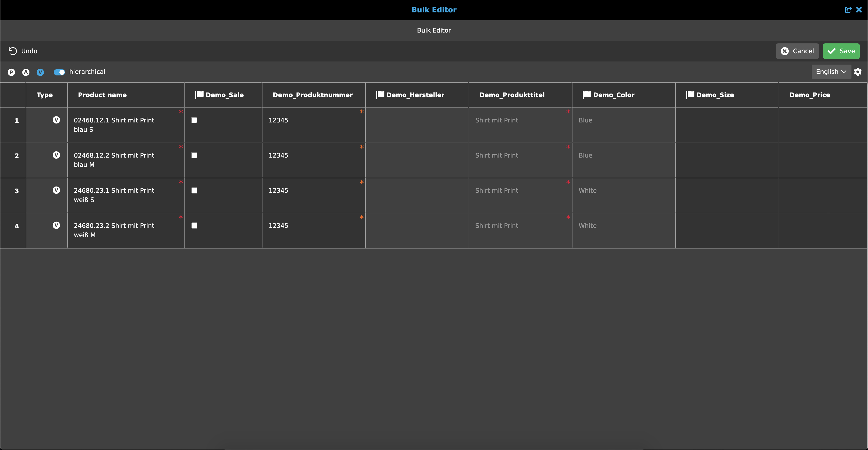
Task: Check Demo_Sale checkbox in row 1
Action: [194, 120]
